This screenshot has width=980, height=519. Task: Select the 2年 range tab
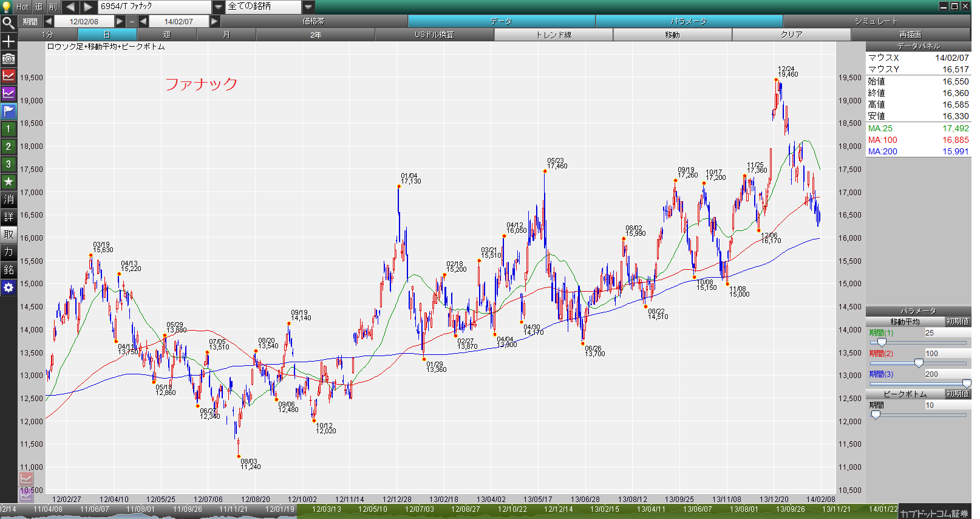pyautogui.click(x=316, y=35)
